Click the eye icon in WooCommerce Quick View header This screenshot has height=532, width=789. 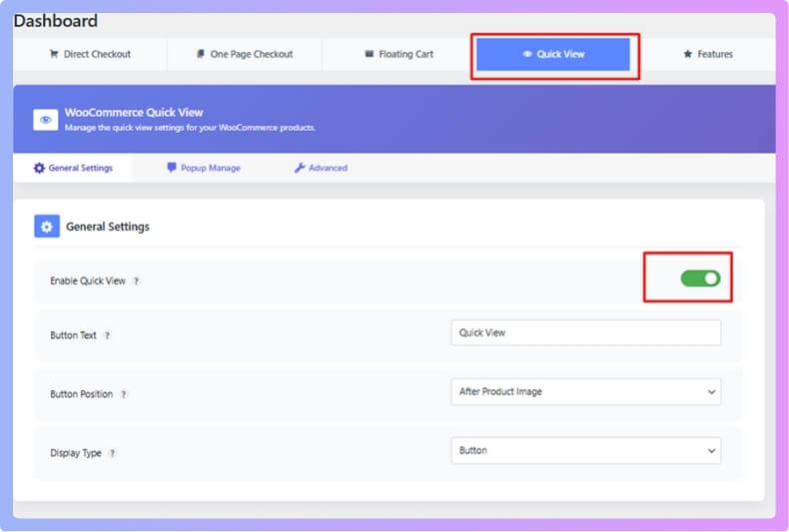[x=46, y=119]
